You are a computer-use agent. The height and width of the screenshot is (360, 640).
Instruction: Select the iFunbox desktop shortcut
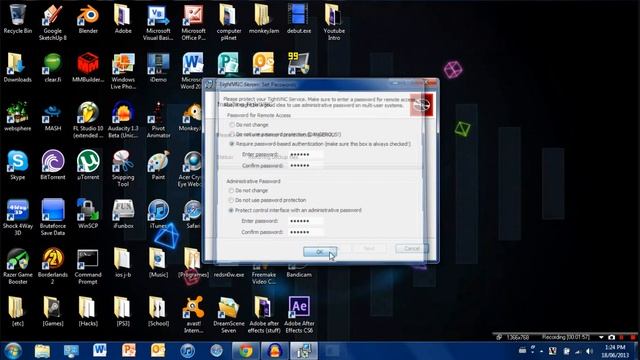click(123, 214)
